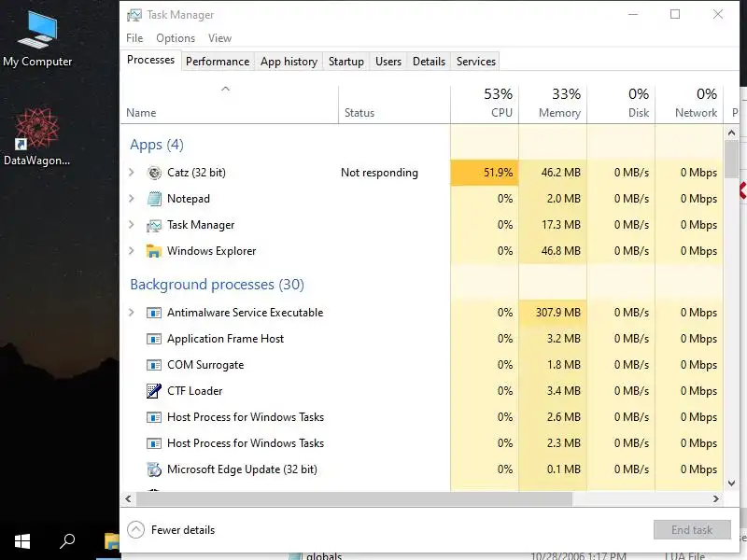Screen dimensions: 747x560
Task: Switch to the Services tab
Action: (476, 62)
